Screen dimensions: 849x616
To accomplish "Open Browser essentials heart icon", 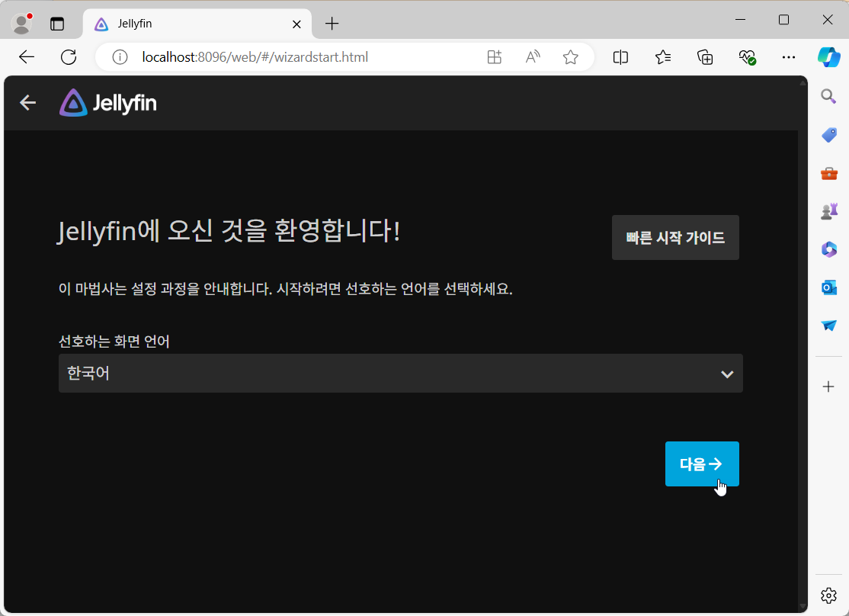I will (747, 57).
